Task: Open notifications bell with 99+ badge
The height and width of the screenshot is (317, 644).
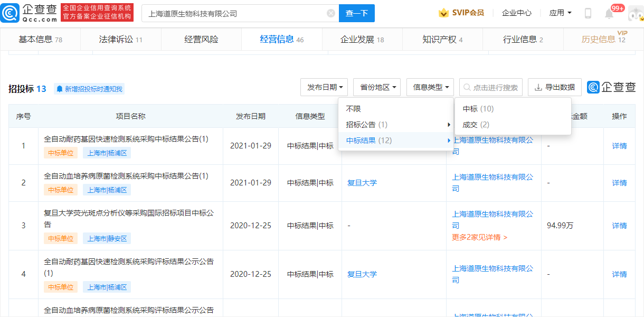Action: tap(610, 14)
